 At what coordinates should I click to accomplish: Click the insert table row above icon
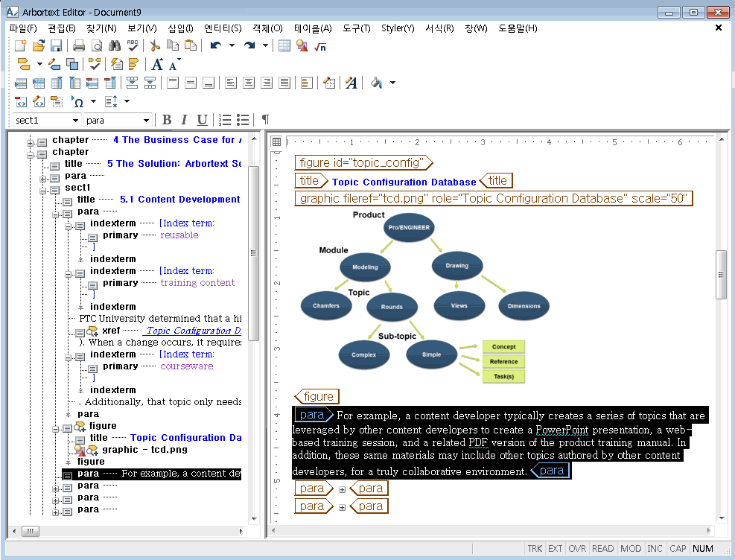(x=21, y=83)
